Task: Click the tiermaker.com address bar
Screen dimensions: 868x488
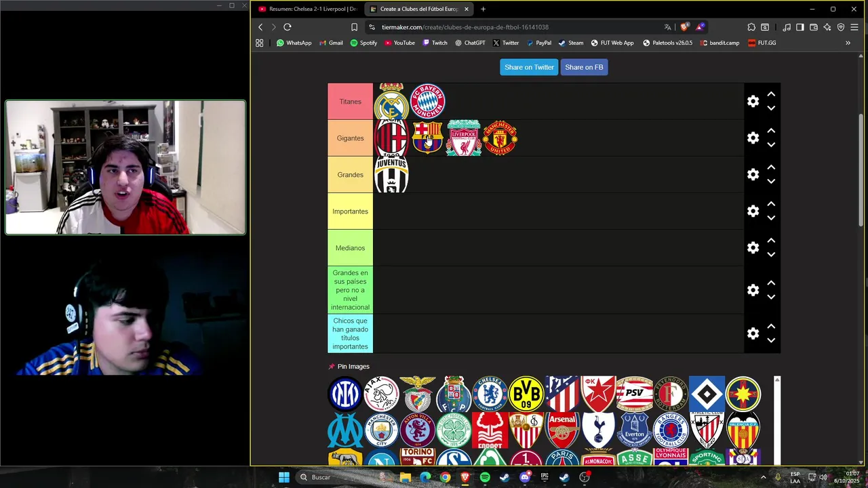Action: pyautogui.click(x=515, y=27)
